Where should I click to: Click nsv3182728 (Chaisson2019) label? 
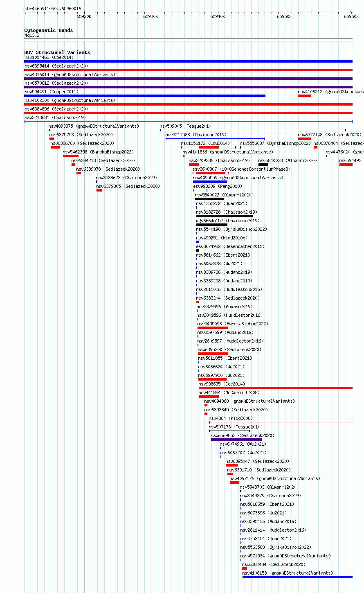tap(227, 212)
